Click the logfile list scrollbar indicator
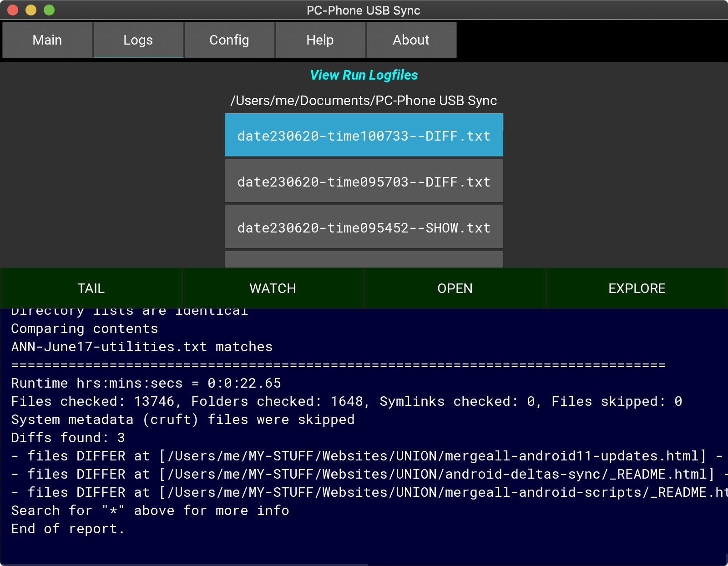 click(502, 122)
